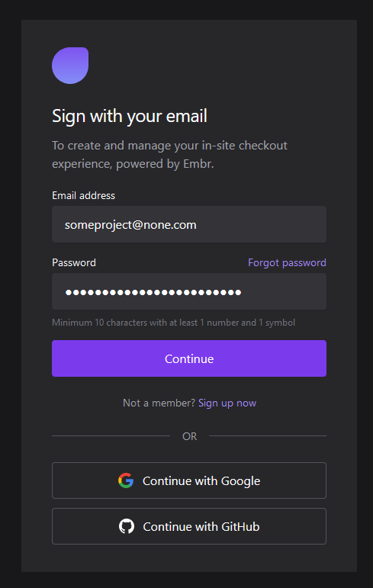Click the Google logo icon
This screenshot has width=373, height=588.
pos(126,480)
